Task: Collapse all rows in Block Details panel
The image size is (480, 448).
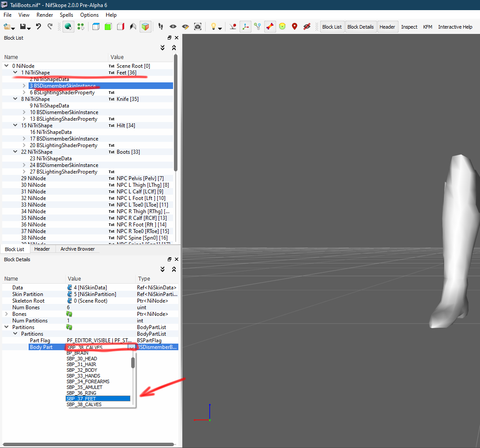Action: [174, 269]
